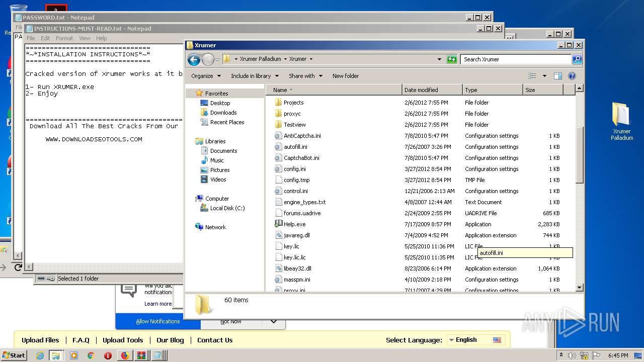Toggle the preview pane icon
Image resolution: width=644 pixels, height=362 pixels.
tap(557, 76)
